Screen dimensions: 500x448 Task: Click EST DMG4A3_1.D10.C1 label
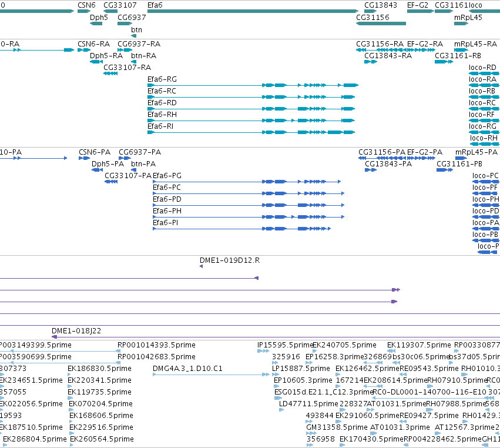click(187, 369)
